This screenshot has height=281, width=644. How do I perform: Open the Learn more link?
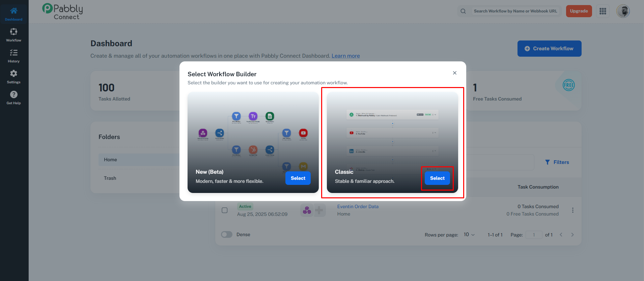(x=346, y=56)
